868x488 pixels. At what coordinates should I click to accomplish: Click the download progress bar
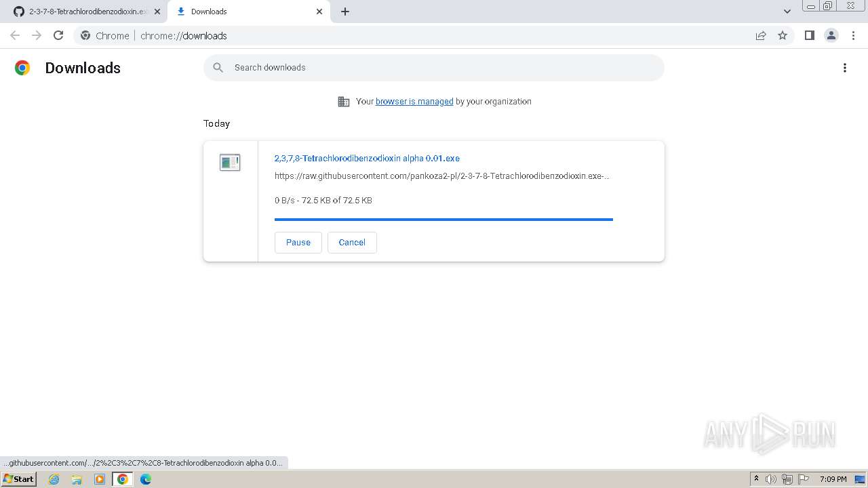point(443,220)
